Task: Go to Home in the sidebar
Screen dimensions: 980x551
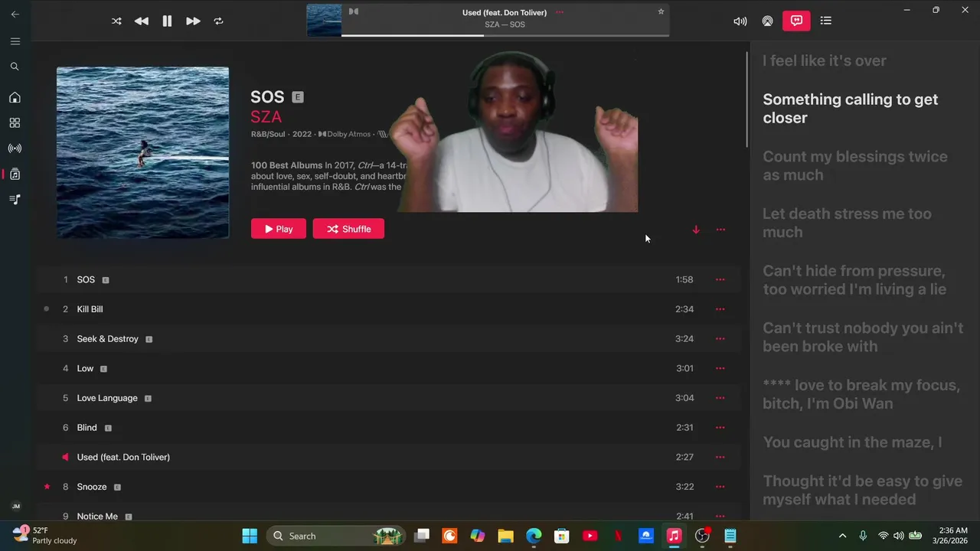Action: click(x=15, y=97)
